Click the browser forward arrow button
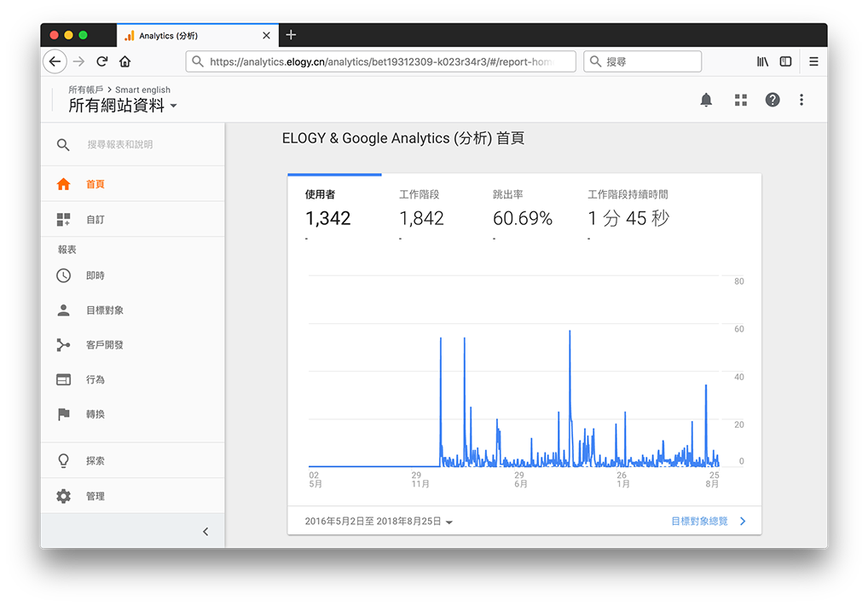This screenshot has height=606, width=868. tap(78, 61)
